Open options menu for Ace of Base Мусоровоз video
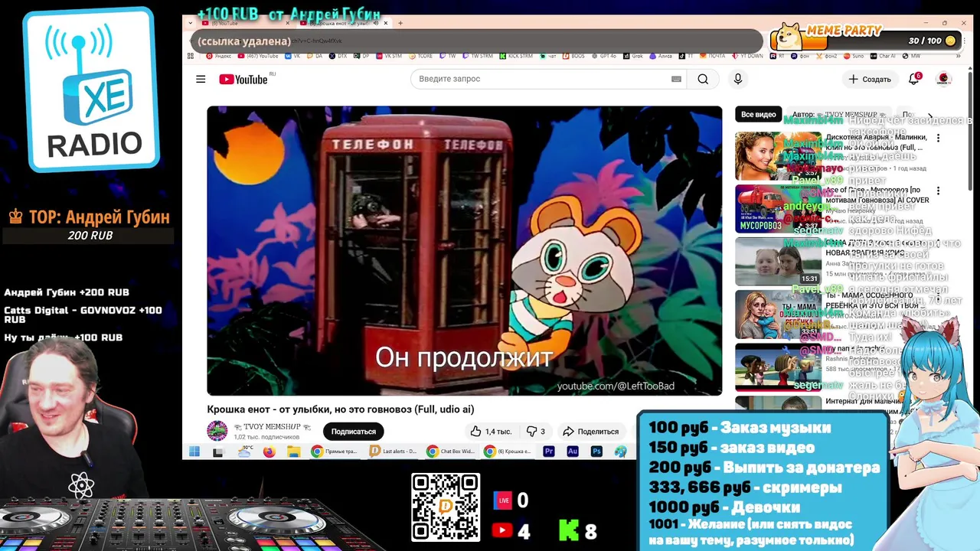Image resolution: width=980 pixels, height=551 pixels. point(938,191)
